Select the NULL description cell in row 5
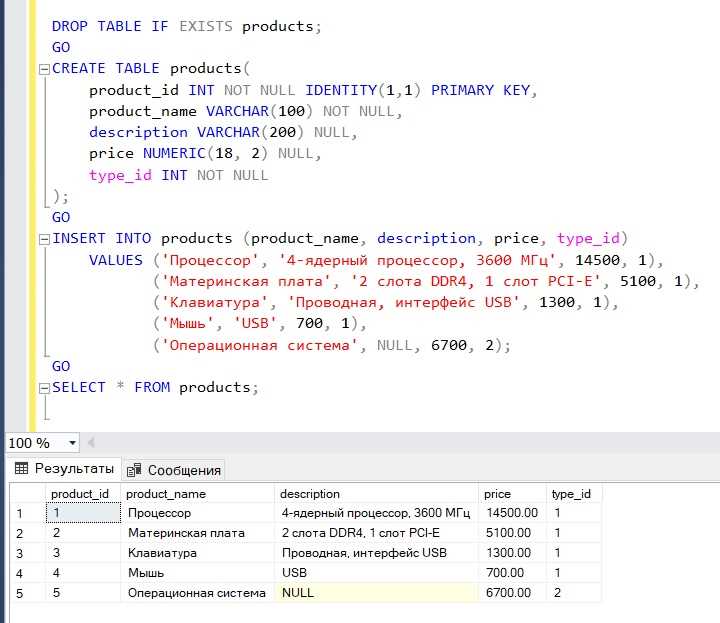This screenshot has height=623, width=720. [377, 593]
